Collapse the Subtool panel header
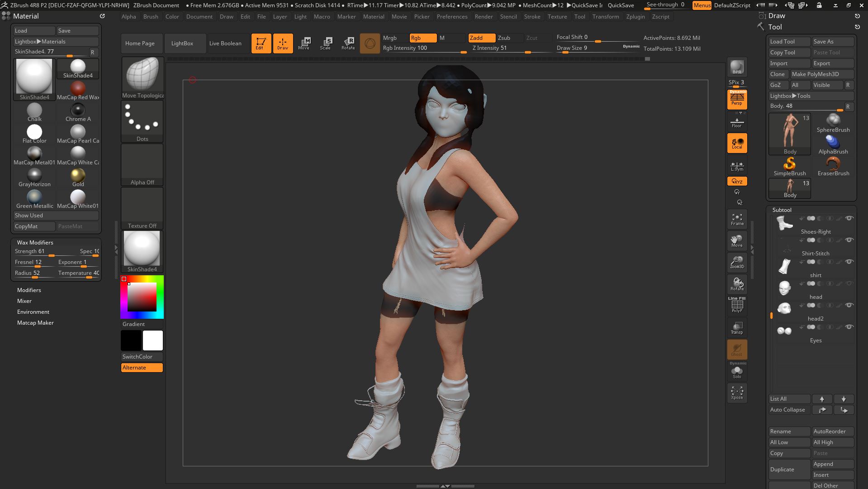Viewport: 868px width, 489px height. 782,210
